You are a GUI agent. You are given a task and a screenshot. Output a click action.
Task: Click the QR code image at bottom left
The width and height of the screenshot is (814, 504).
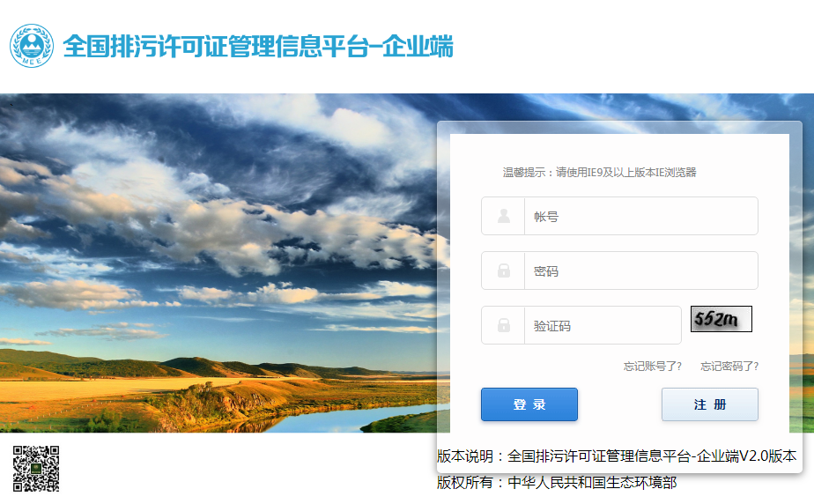point(36,468)
